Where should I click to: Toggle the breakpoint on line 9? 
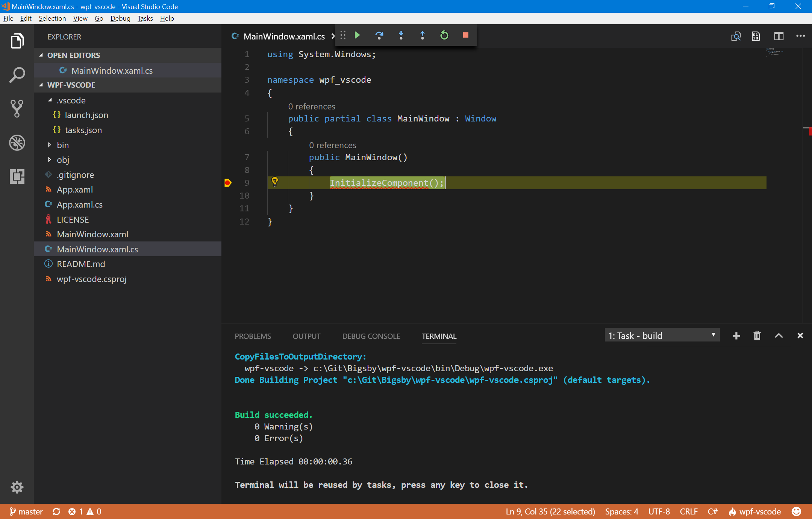[x=228, y=183]
